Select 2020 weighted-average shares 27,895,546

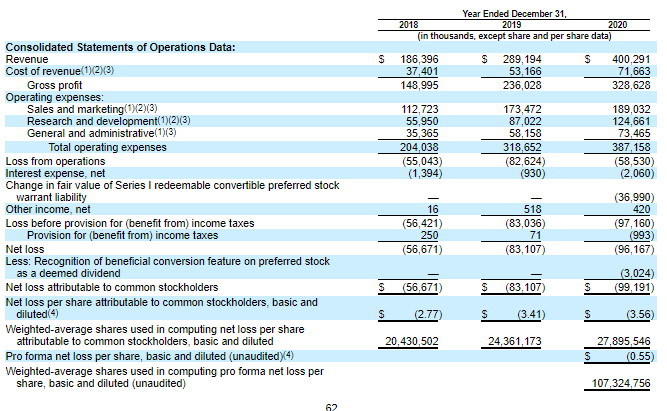pos(624,341)
